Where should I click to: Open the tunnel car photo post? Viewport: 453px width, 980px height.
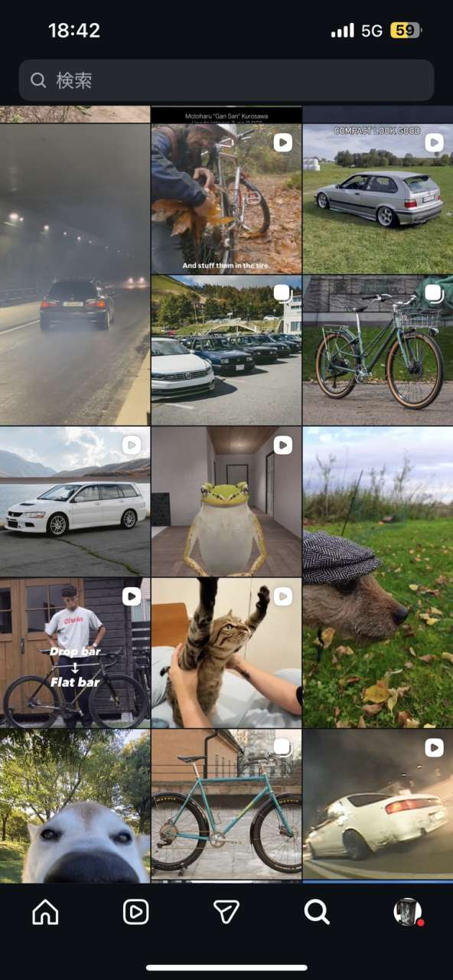pyautogui.click(x=75, y=274)
